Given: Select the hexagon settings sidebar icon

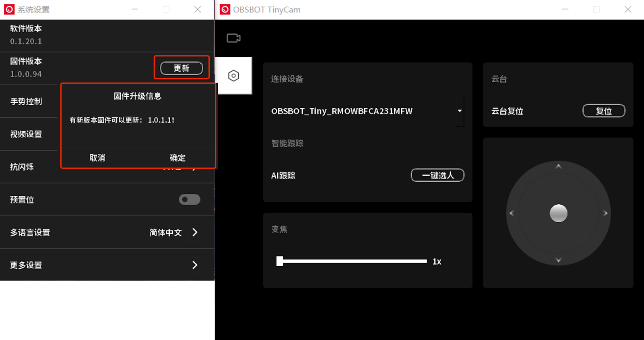Looking at the screenshot, I should pyautogui.click(x=233, y=76).
